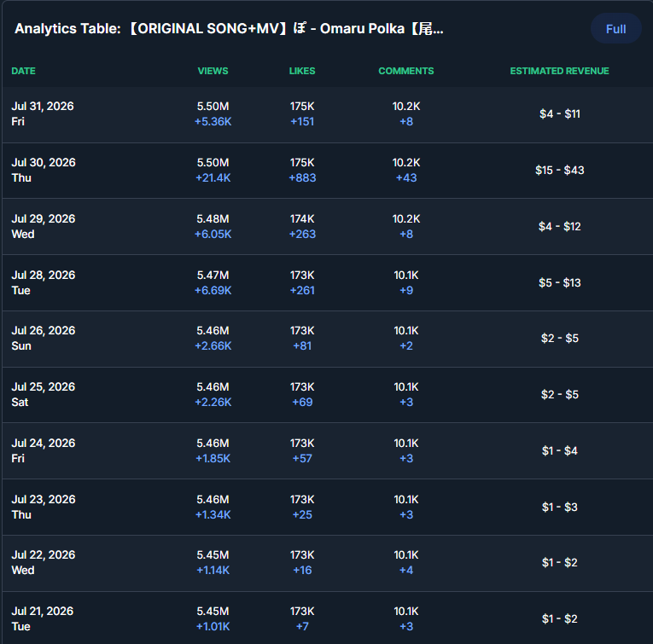Click the +1.14K views change value
The image size is (653, 644).
pos(213,571)
